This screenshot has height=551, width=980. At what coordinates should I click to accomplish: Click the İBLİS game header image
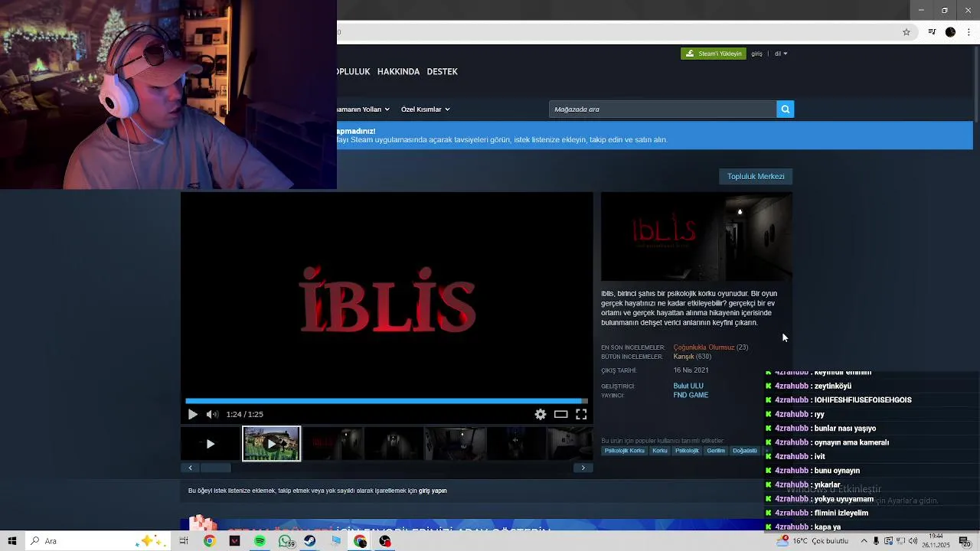click(x=697, y=236)
